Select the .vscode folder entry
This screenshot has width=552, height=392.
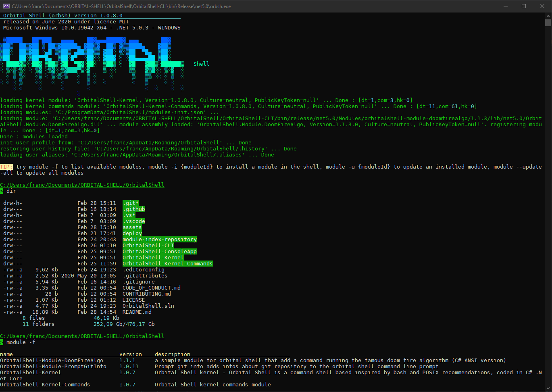pos(134,221)
